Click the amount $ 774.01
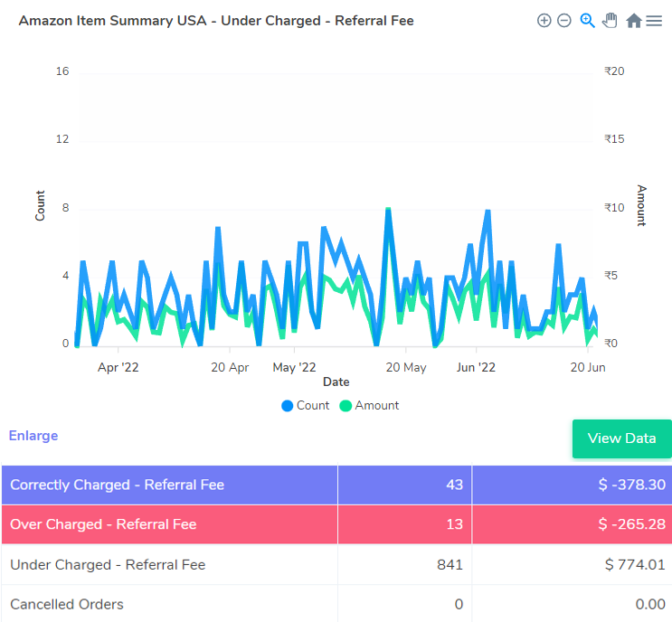Viewport: 672px width, 622px height. click(x=635, y=565)
